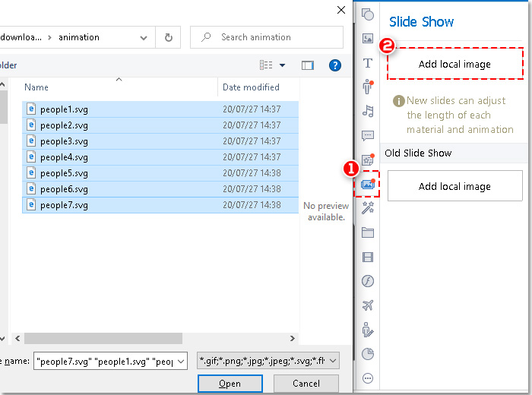
Task: Click the date of people1.svg
Action: click(252, 109)
